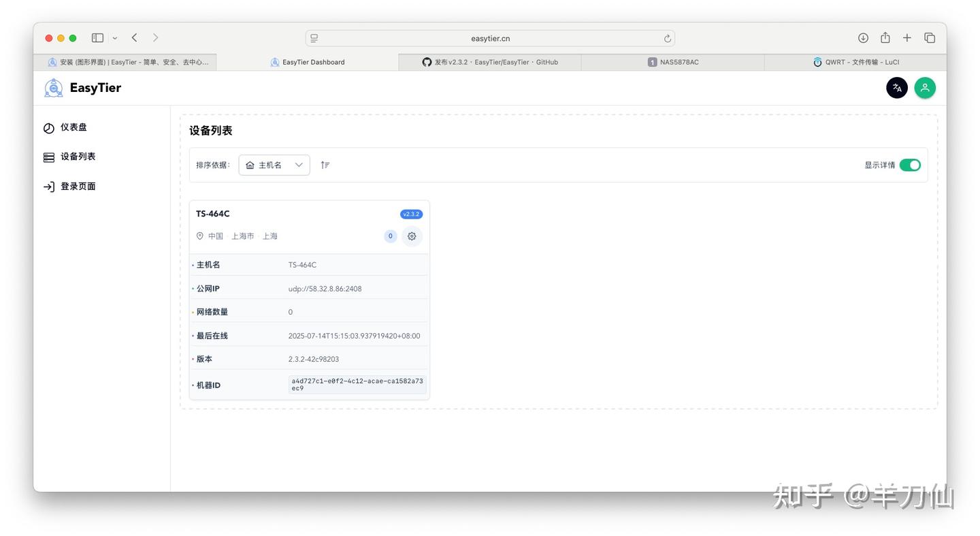
Task: Go back to the previous page
Action: click(135, 38)
